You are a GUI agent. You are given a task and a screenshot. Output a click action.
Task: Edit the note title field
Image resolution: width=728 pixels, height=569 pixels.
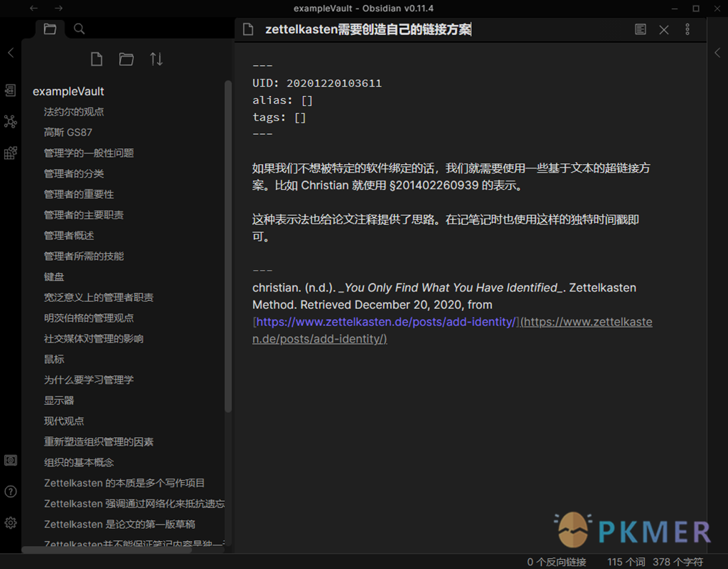point(368,29)
